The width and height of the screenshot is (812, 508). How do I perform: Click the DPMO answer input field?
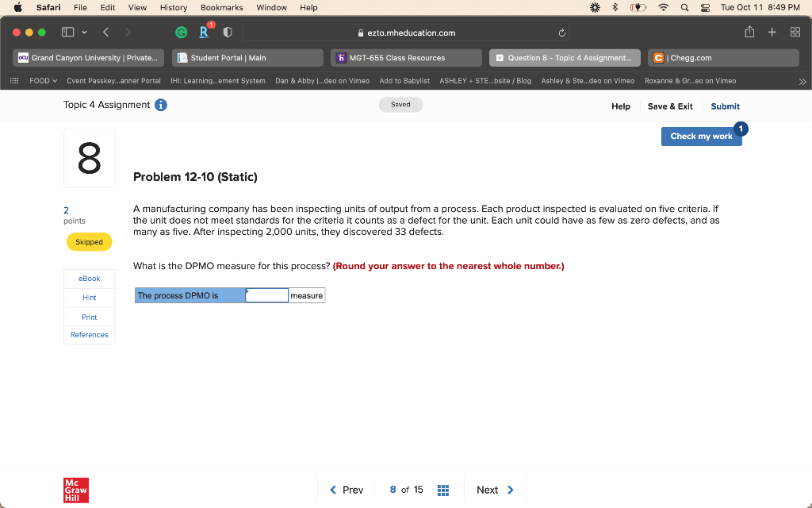(x=266, y=295)
